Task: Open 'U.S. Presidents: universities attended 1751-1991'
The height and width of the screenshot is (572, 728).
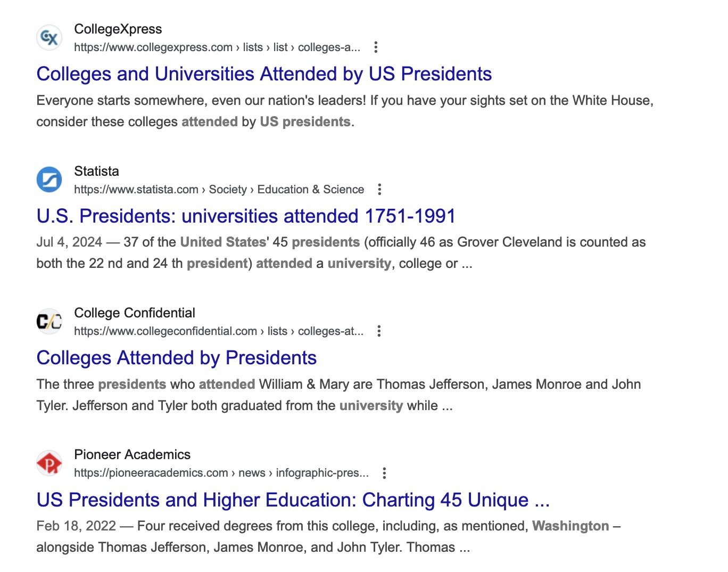Action: 246,216
